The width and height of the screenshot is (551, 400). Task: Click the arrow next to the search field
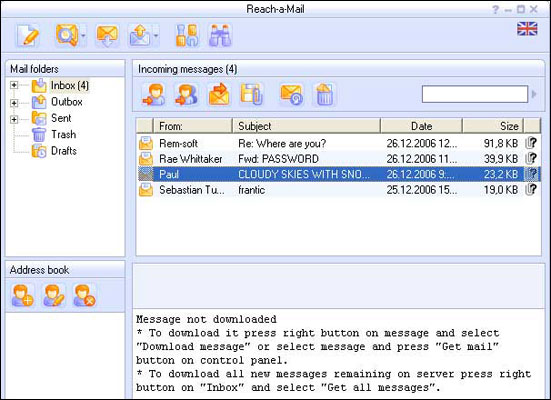pyautogui.click(x=534, y=94)
